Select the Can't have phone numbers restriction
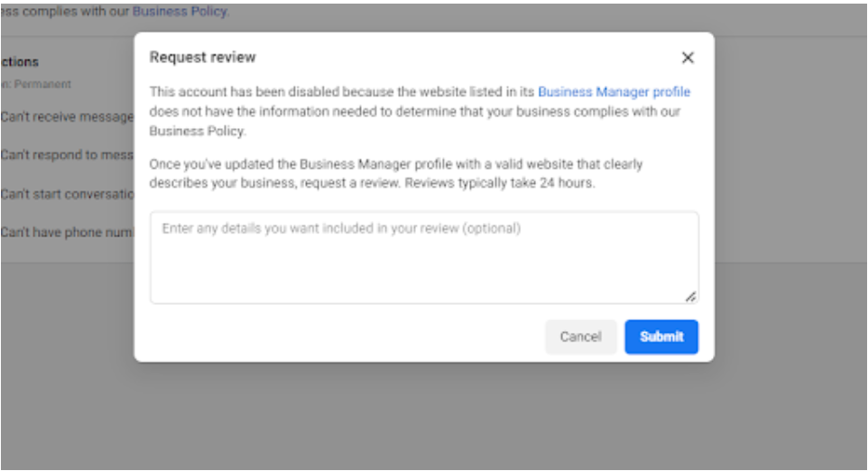The image size is (868, 471). point(67,232)
